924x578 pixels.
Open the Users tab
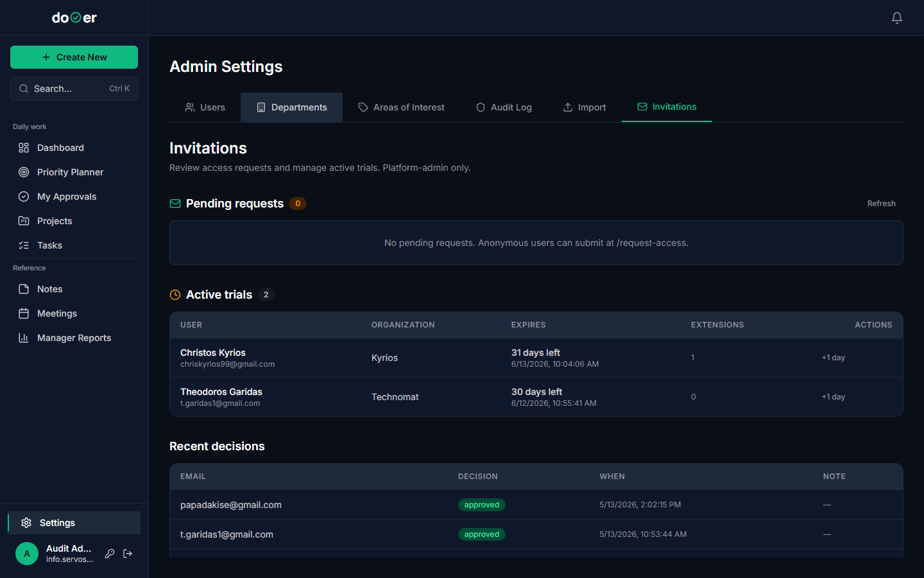tap(205, 107)
